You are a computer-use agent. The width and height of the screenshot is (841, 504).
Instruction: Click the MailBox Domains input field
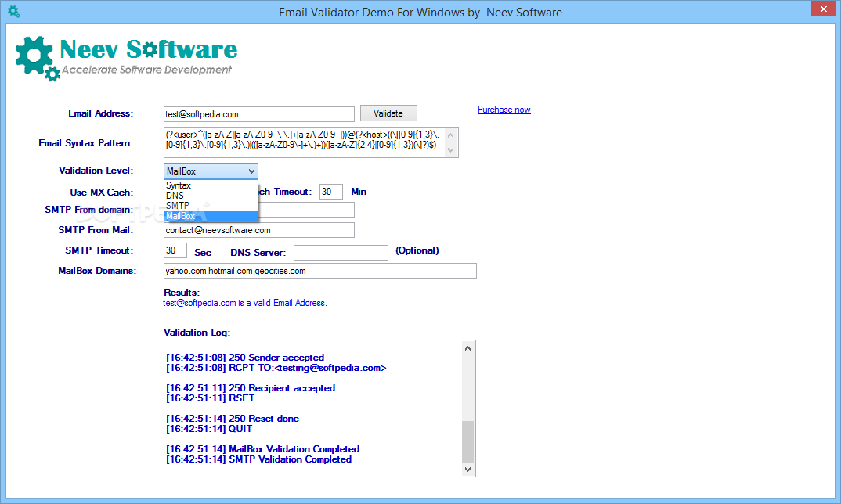pos(319,271)
